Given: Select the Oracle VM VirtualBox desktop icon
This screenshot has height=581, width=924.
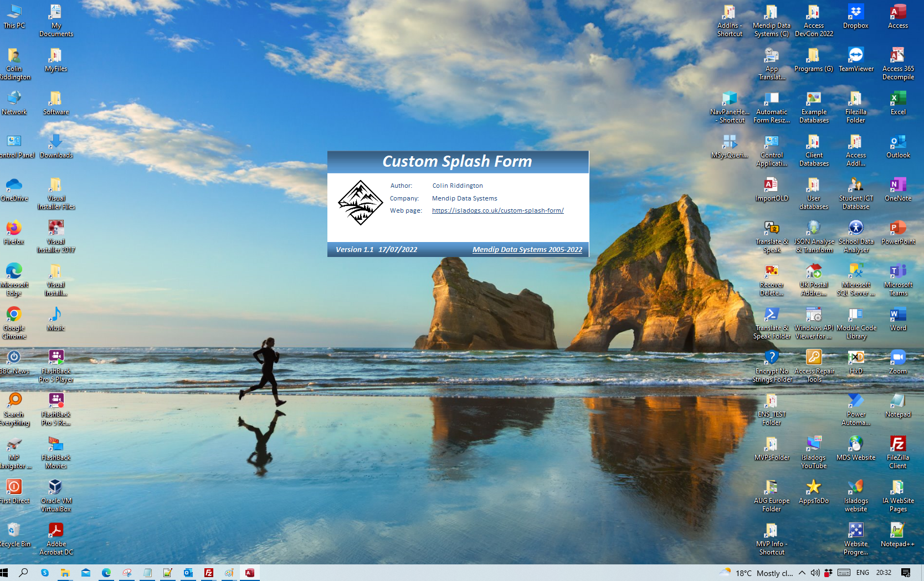Looking at the screenshot, I should coord(56,496).
